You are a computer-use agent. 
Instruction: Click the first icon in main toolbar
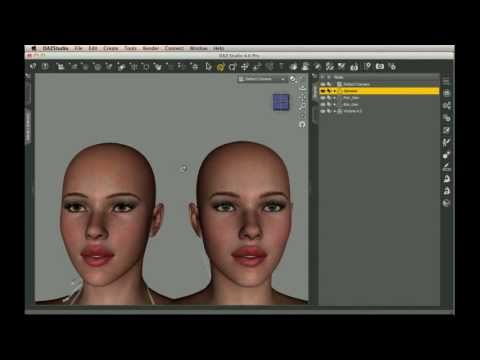pyautogui.click(x=33, y=67)
